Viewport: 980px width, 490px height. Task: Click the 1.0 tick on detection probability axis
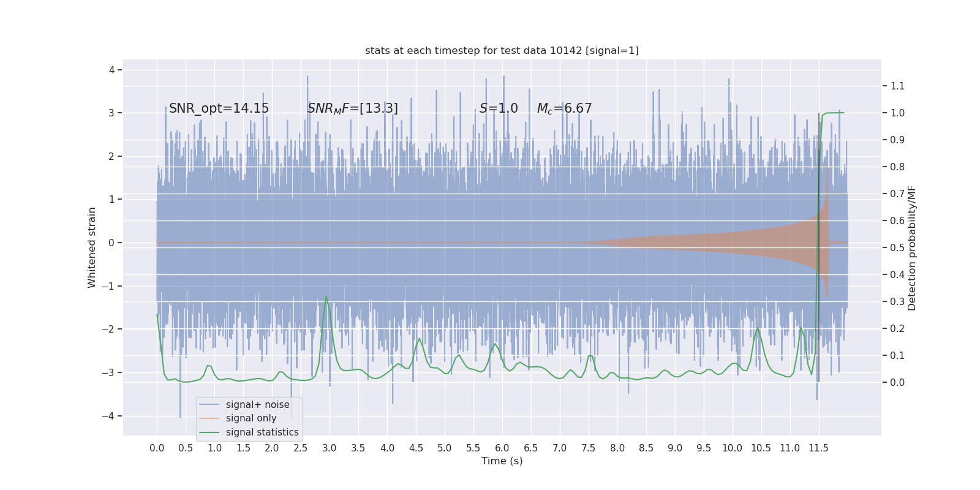click(897, 113)
